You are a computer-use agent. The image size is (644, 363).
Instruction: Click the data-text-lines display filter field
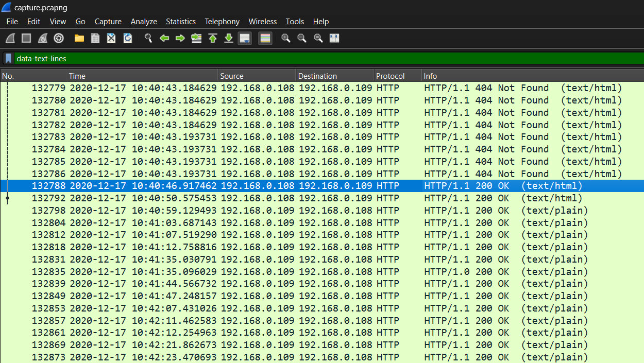pyautogui.click(x=329, y=59)
